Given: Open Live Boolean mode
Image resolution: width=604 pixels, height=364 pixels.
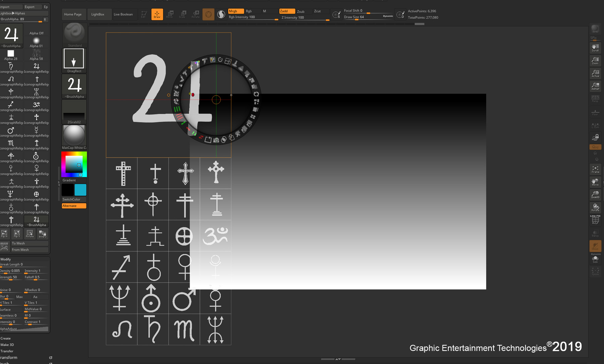Looking at the screenshot, I should pyautogui.click(x=123, y=14).
